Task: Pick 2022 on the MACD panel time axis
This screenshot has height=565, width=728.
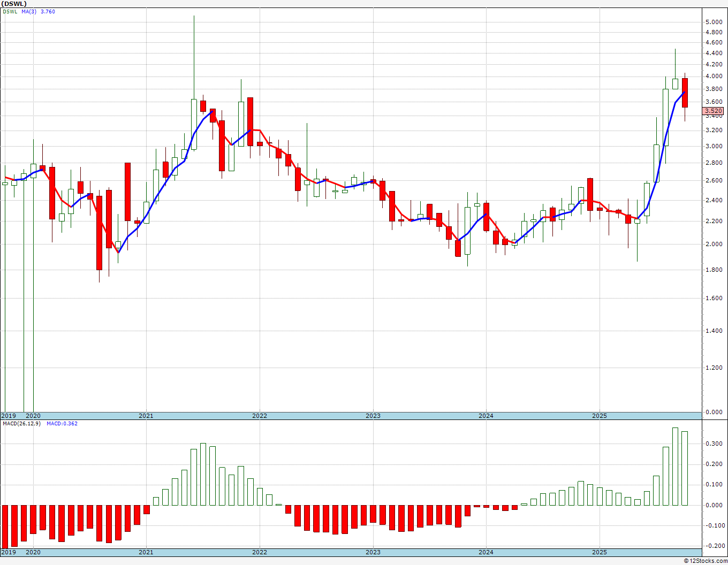Action: coord(260,552)
